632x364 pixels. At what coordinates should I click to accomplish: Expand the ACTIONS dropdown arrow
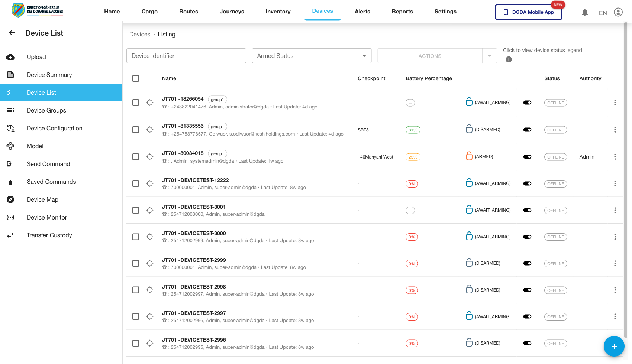point(490,56)
